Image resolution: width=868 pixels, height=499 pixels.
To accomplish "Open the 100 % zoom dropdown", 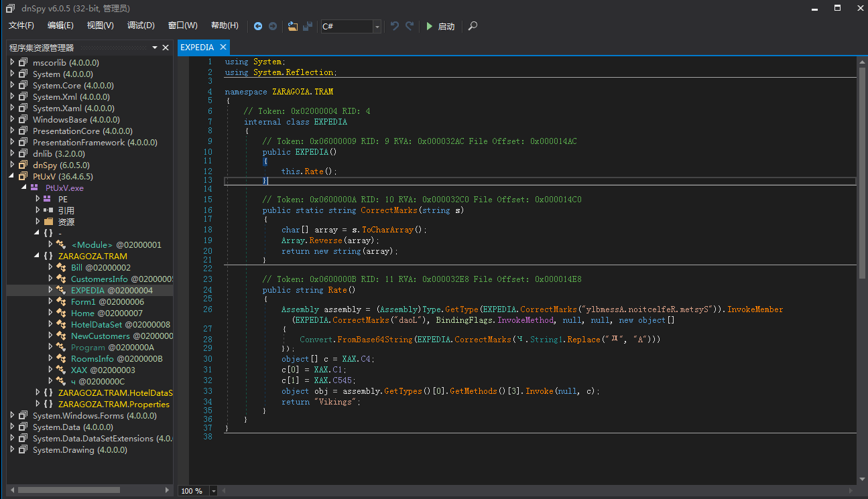I will coord(214,491).
